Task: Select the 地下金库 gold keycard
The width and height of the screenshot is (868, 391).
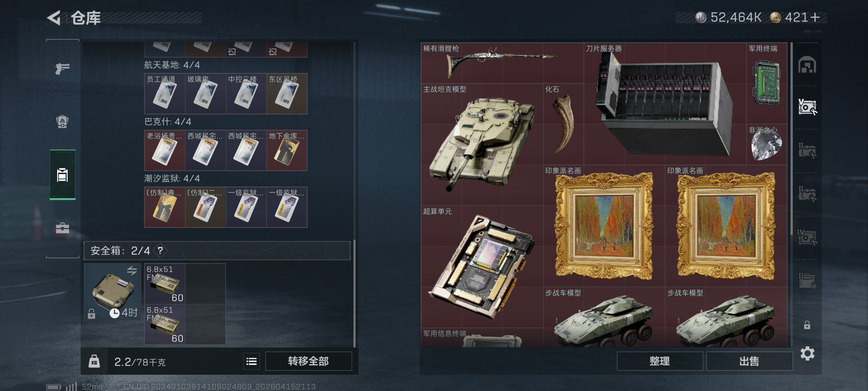Action: [x=287, y=150]
